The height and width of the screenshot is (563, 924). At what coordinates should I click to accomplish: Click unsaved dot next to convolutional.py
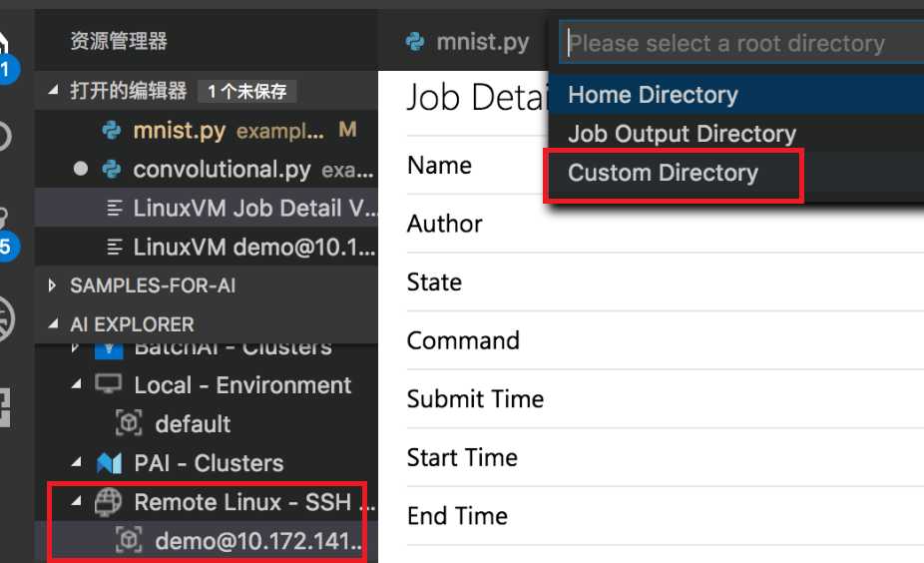coord(81,169)
